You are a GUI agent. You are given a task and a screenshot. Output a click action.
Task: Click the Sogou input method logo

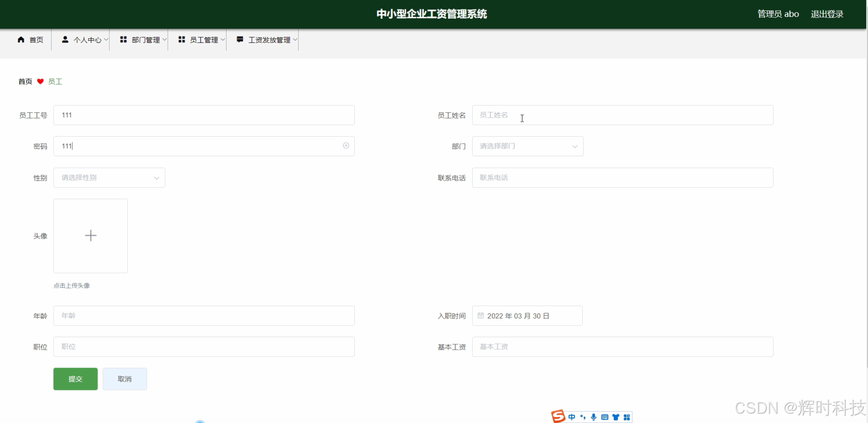(x=558, y=416)
